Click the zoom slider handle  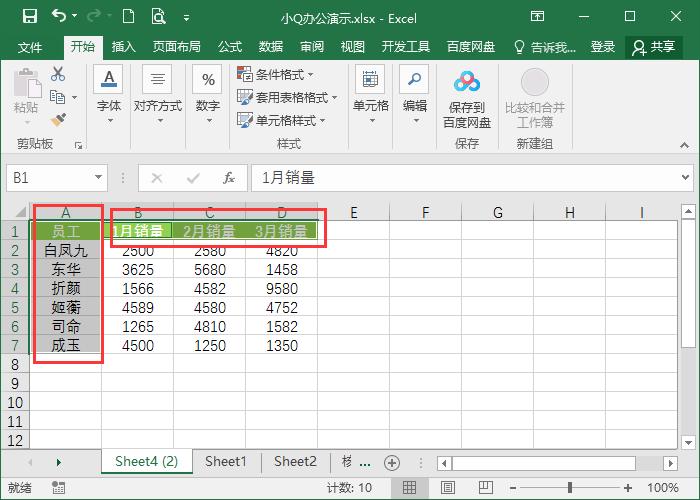[x=570, y=488]
